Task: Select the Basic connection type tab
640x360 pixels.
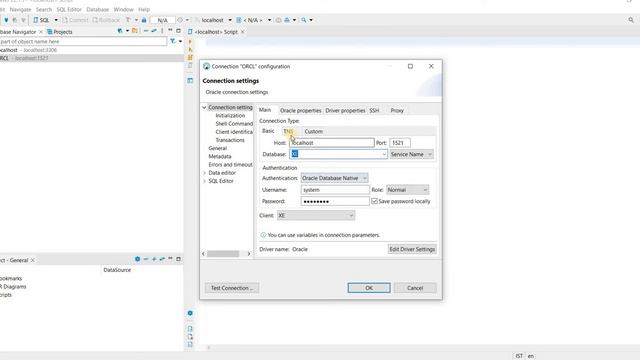Action: [268, 131]
